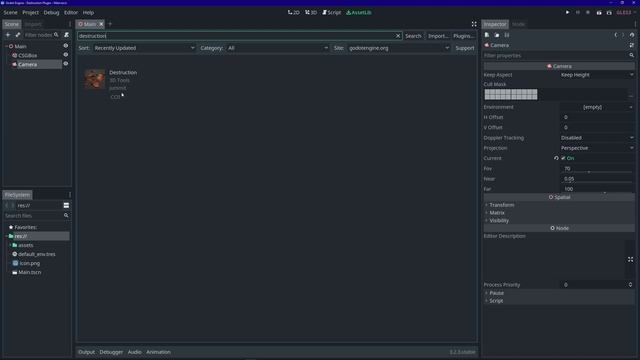Open the Editor menu

pos(71,13)
